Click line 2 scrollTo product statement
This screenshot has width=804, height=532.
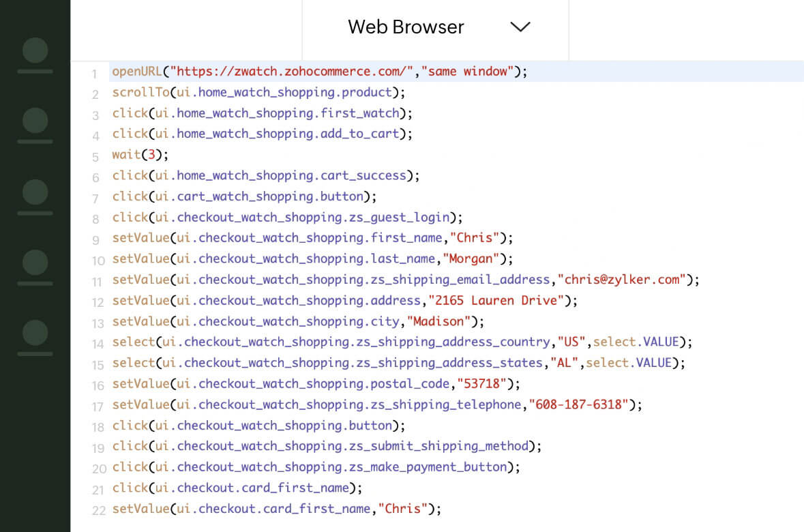(258, 92)
